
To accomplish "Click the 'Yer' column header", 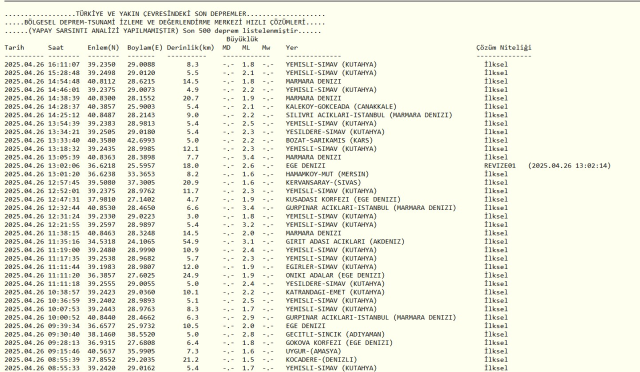I will (x=291, y=48).
